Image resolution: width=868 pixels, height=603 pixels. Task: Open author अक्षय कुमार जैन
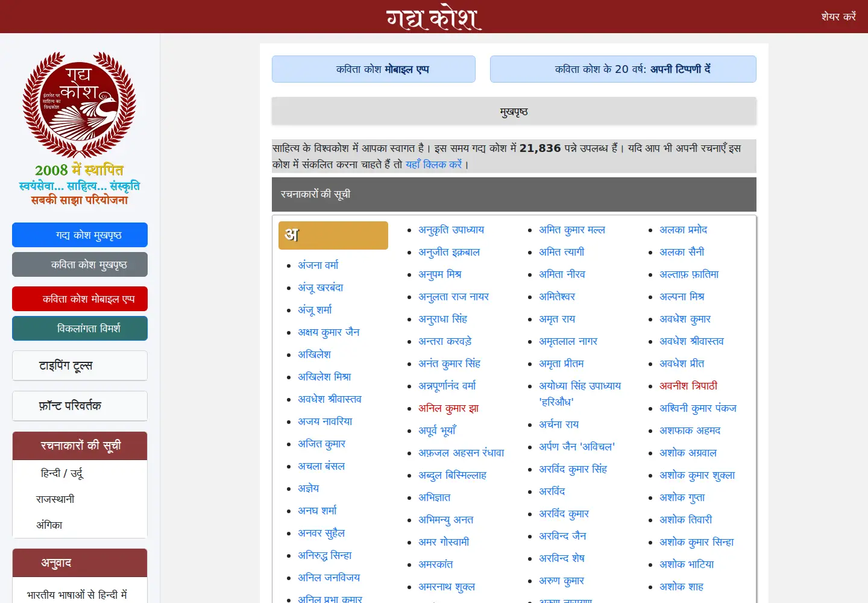pyautogui.click(x=329, y=332)
